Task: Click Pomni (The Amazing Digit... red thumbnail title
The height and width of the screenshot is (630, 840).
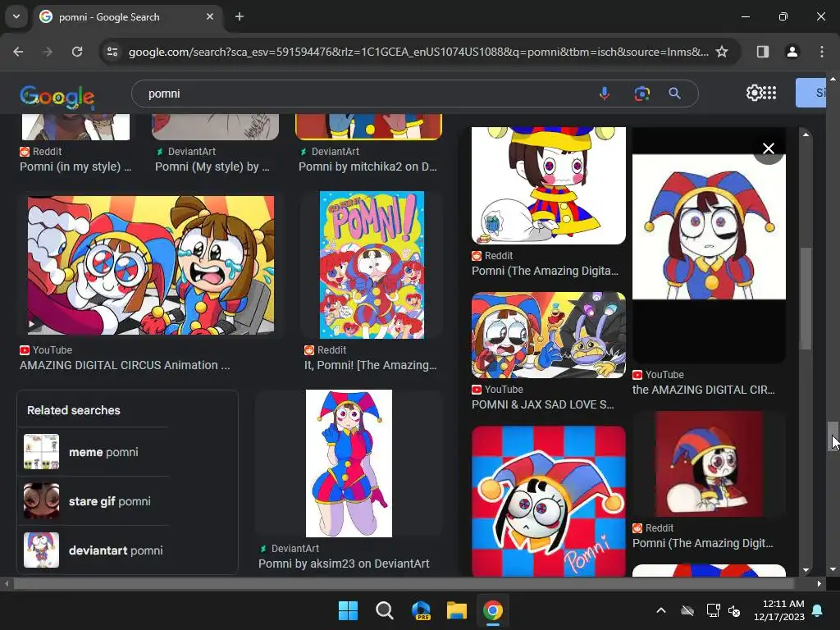Action: (703, 543)
